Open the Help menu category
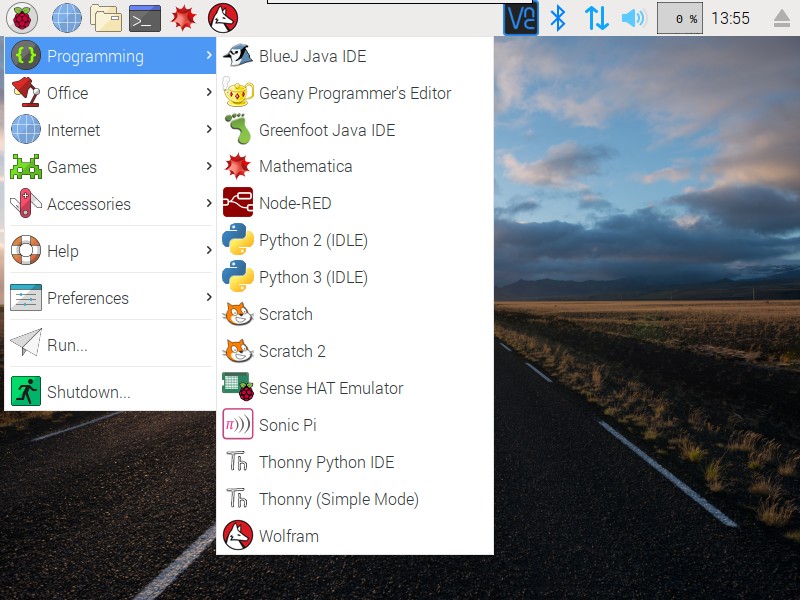The image size is (800, 600). tap(110, 251)
